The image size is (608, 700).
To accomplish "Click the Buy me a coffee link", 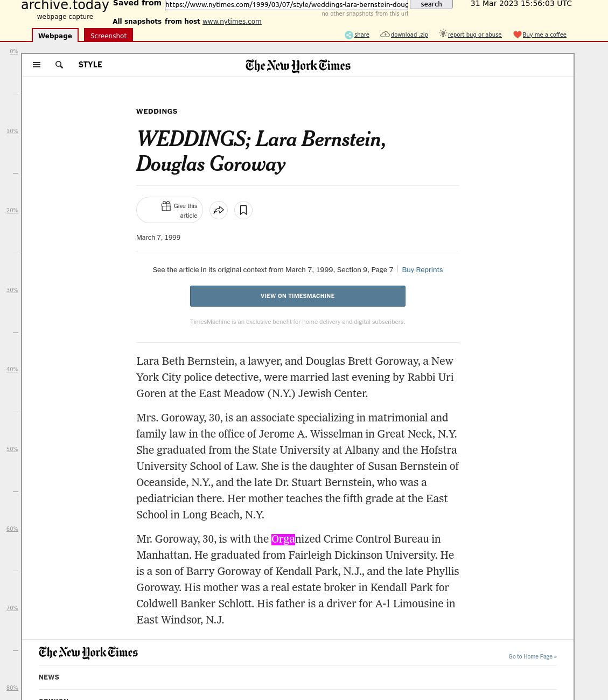I will click(544, 35).
